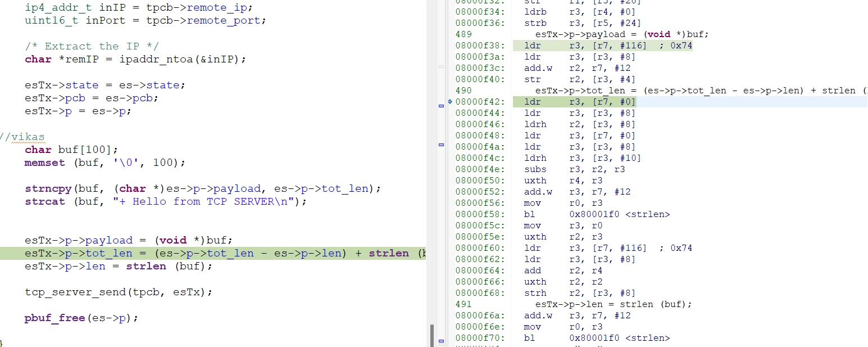Viewport: 868px width, 347px height.
Task: Click the line 'tcp_server_send(tpcb, esTx);'
Action: pyautogui.click(x=119, y=292)
